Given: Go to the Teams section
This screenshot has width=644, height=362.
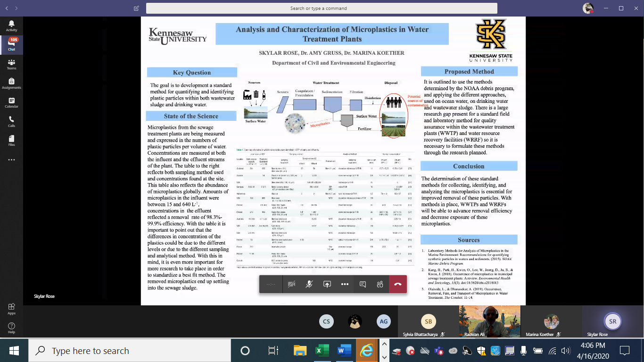Looking at the screenshot, I should (11, 64).
